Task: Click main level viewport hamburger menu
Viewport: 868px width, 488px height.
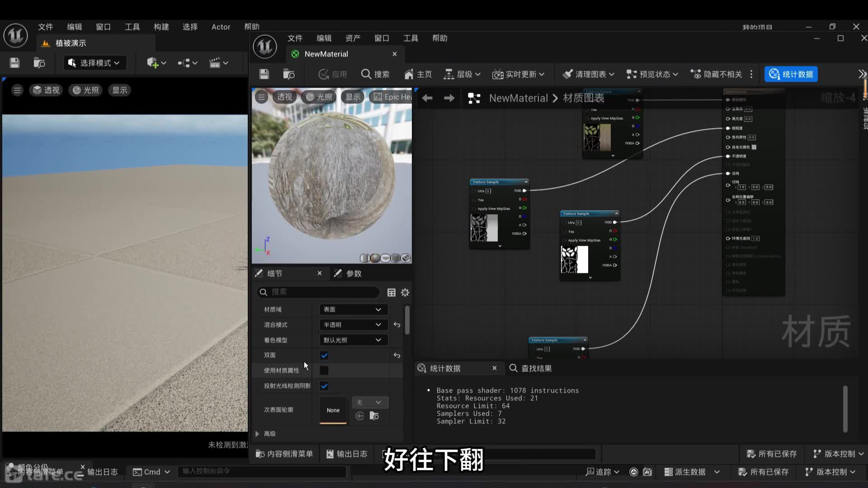Action: pos(17,90)
